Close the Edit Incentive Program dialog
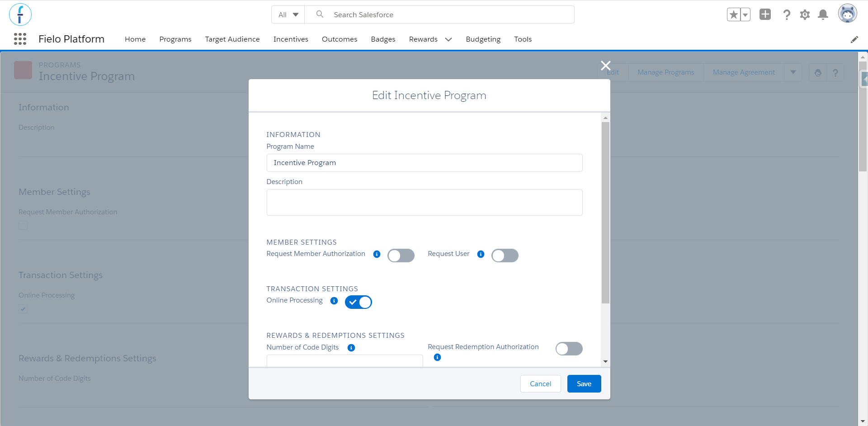 pos(606,66)
